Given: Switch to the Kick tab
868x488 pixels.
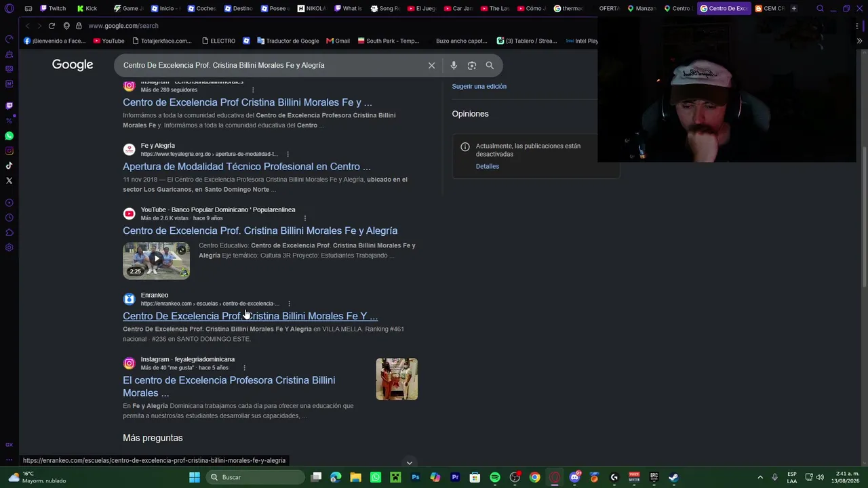Looking at the screenshot, I should tap(87, 8).
